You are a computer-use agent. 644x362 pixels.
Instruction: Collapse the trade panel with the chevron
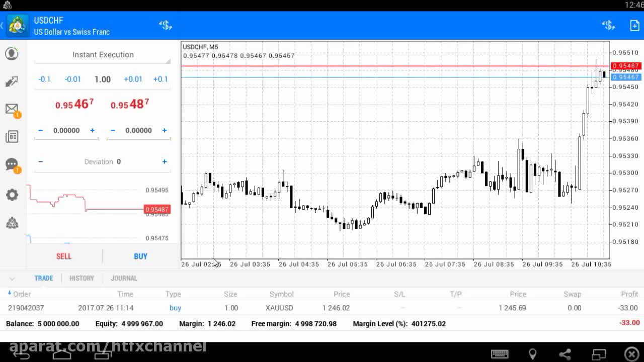tap(12, 279)
